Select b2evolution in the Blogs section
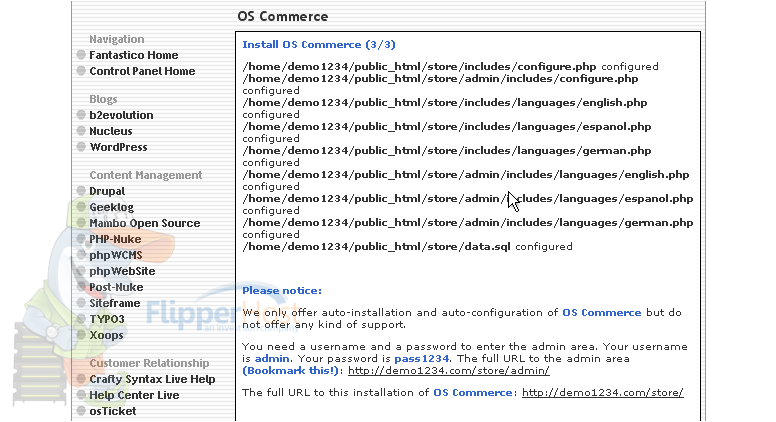776x422 pixels. point(121,115)
